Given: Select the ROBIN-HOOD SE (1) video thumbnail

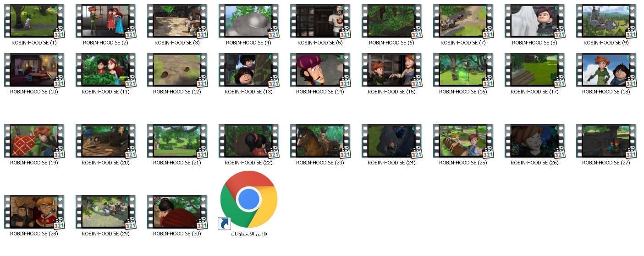Looking at the screenshot, I should tap(34, 21).
